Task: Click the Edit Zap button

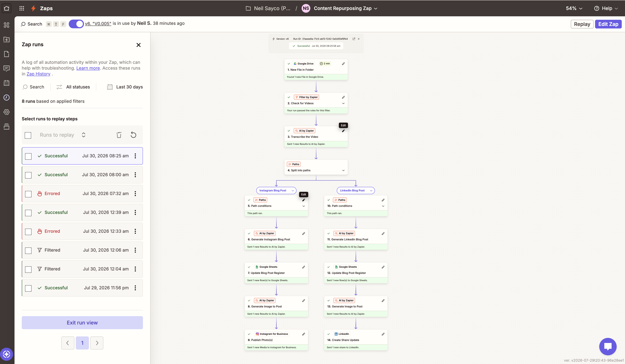Action: click(608, 24)
